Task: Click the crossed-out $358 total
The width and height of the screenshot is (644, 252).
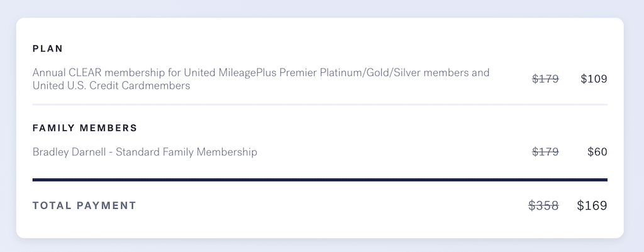Action: (543, 205)
